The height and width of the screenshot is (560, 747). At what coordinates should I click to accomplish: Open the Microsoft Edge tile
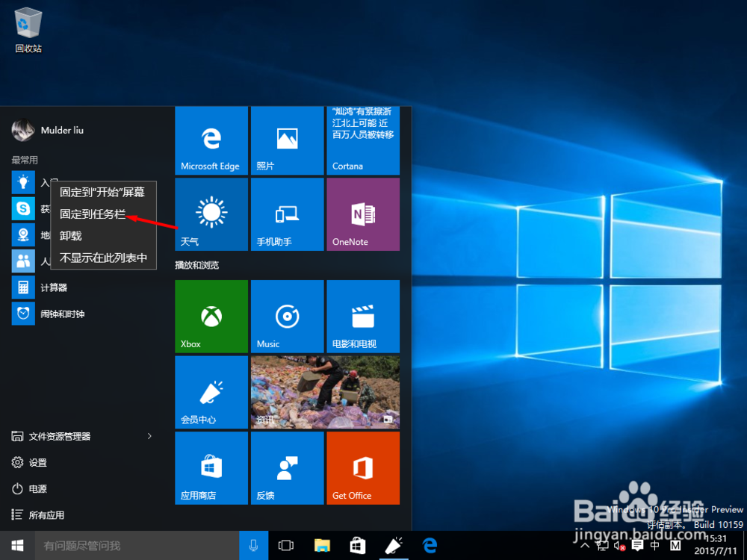point(211,140)
